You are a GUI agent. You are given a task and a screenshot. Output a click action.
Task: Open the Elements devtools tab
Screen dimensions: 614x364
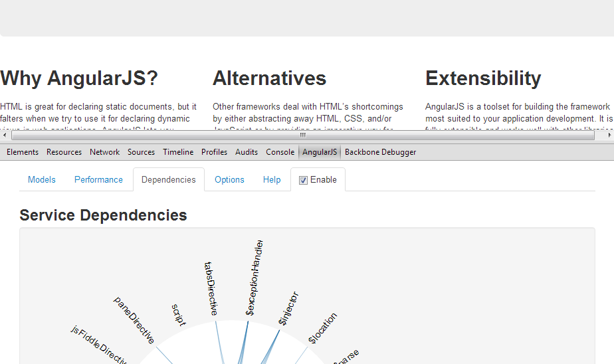click(23, 152)
